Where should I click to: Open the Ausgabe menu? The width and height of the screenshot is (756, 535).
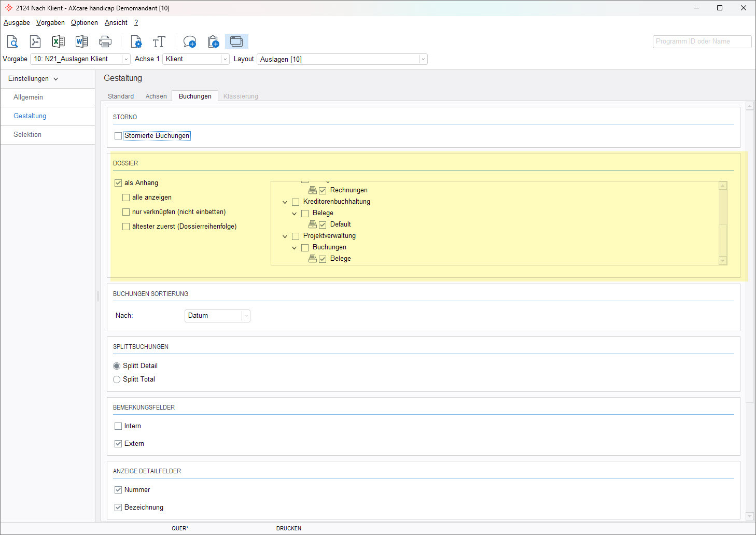pos(17,23)
